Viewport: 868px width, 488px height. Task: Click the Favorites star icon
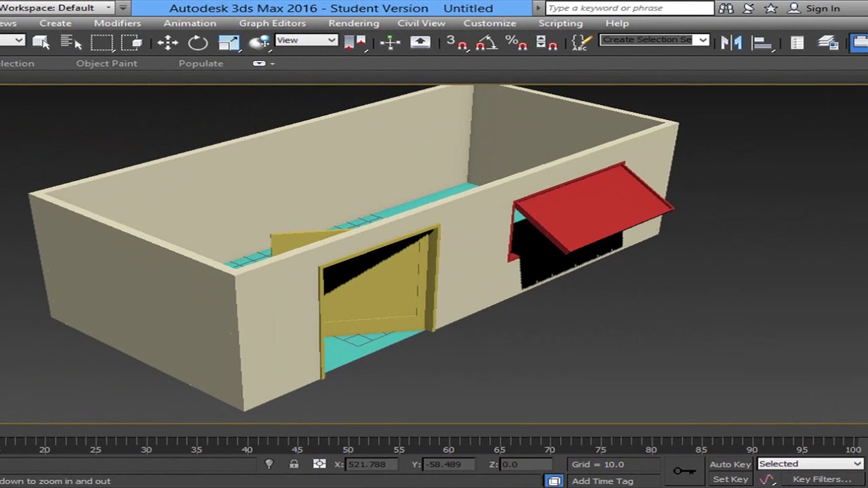coord(770,8)
